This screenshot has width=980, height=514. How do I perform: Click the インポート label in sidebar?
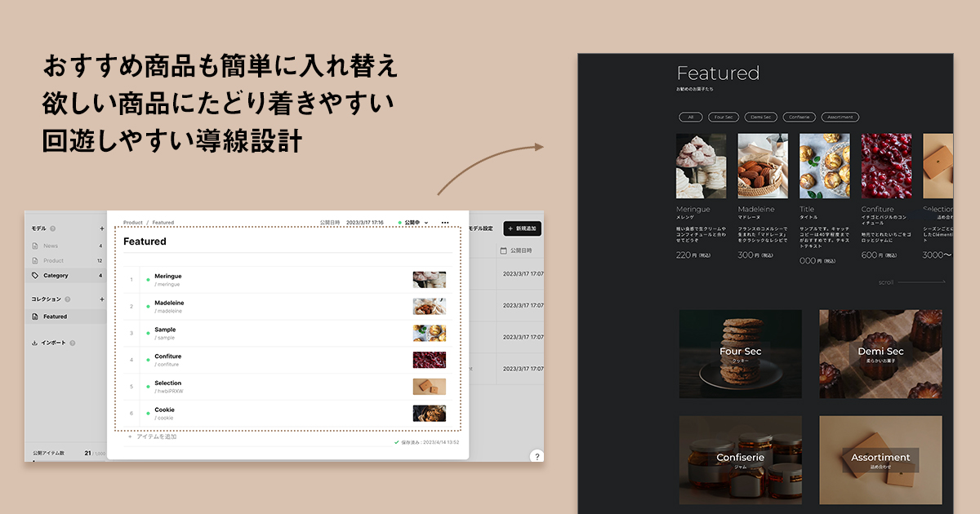[x=53, y=343]
